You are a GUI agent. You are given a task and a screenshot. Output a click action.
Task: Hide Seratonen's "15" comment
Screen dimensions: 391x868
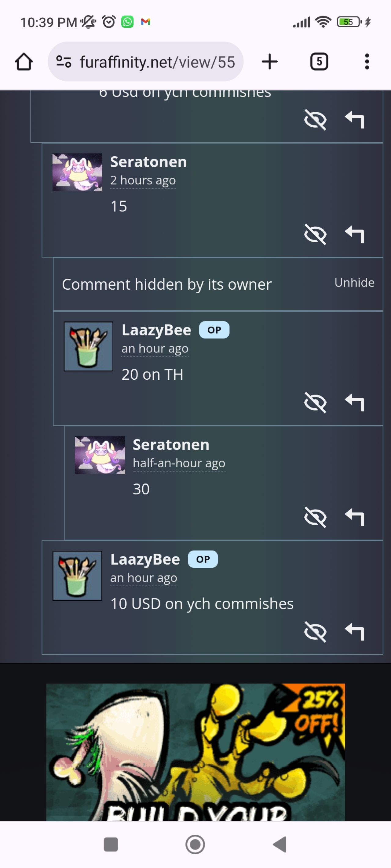315,234
